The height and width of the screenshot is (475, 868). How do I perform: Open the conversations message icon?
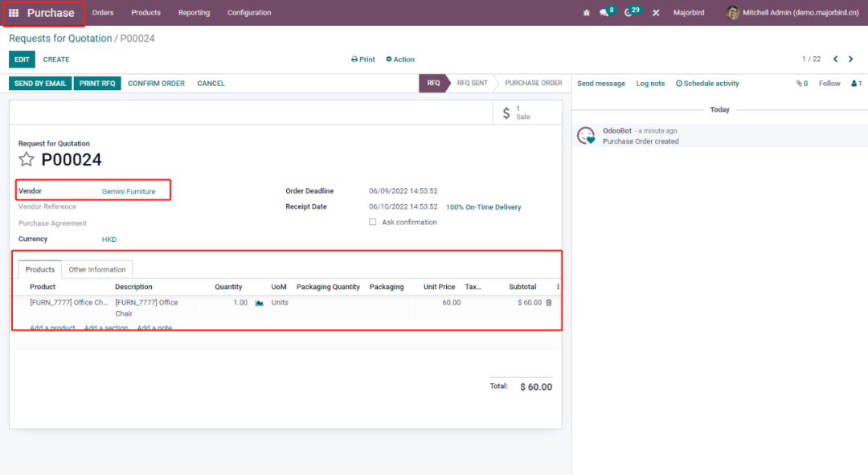coord(604,13)
